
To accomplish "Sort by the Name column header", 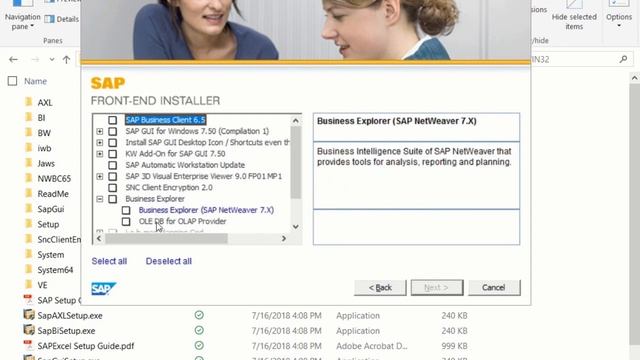I will coord(36,81).
